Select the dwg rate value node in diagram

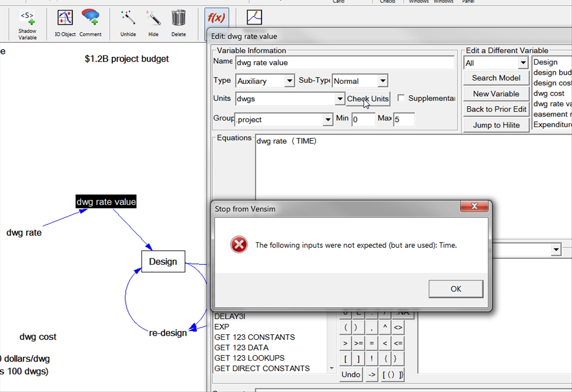(x=106, y=202)
